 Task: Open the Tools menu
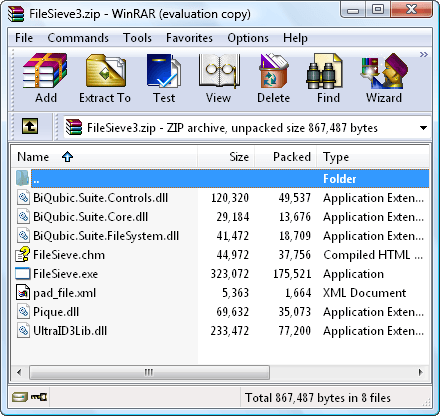(x=137, y=38)
